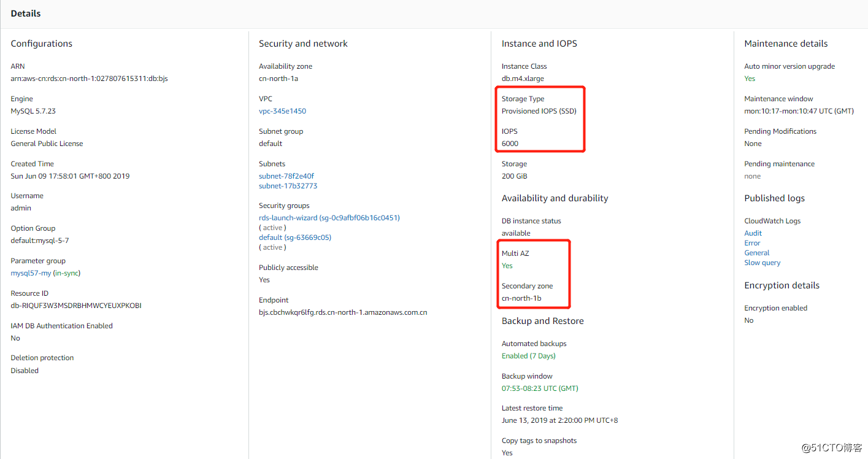Screen dimensions: 868x459
Task: Click the IOPS value 6000
Action: point(510,144)
